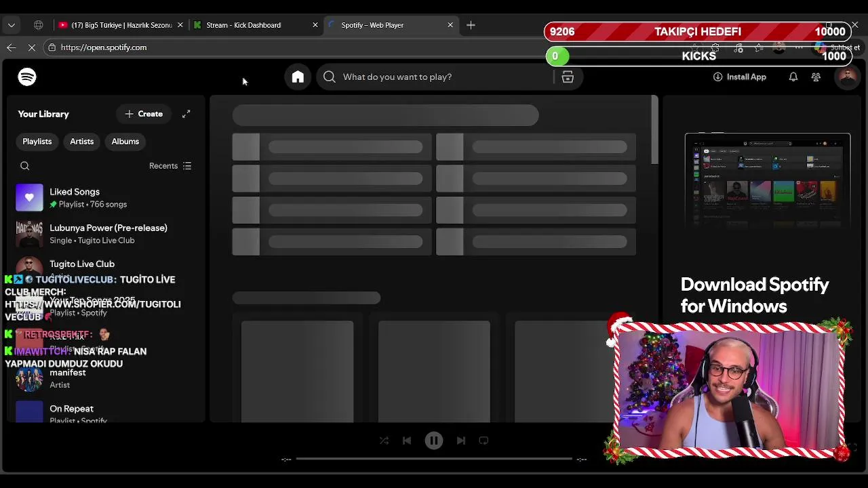
Task: Search within Your Library using magnifier
Action: (x=25, y=165)
